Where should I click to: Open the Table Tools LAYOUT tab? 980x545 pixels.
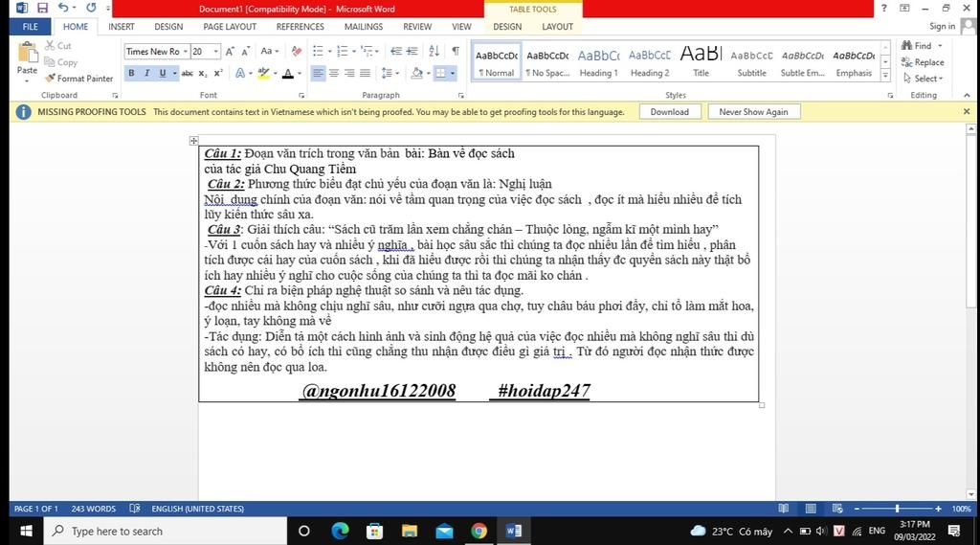pos(557,27)
